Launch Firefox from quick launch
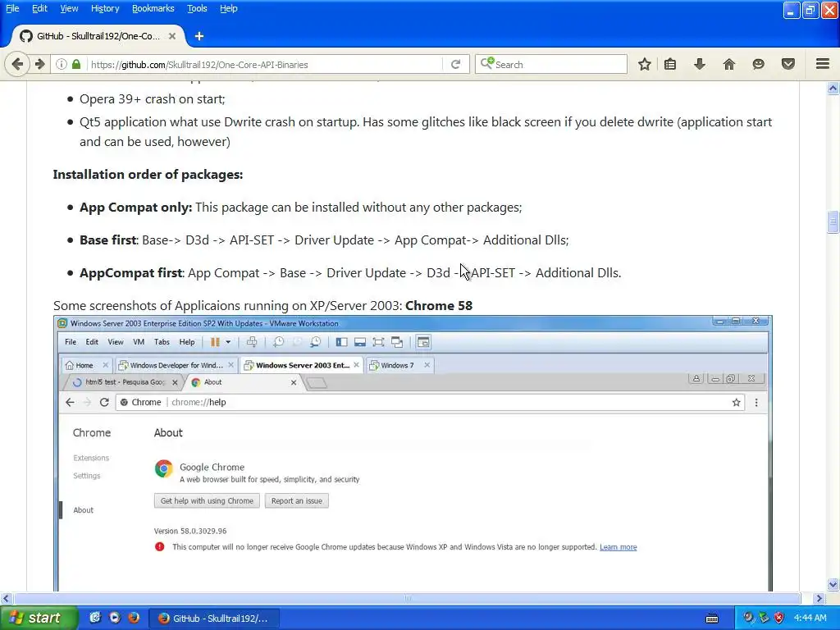Viewport: 840px width, 630px height. click(134, 618)
